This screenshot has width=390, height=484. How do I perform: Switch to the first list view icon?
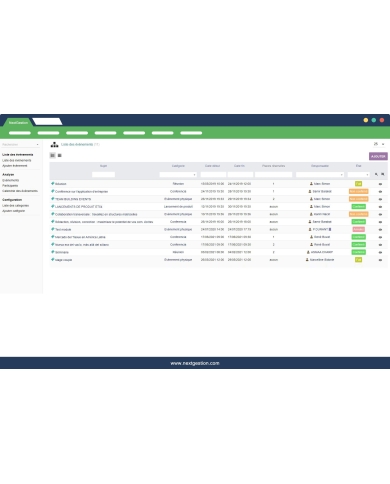(52, 155)
